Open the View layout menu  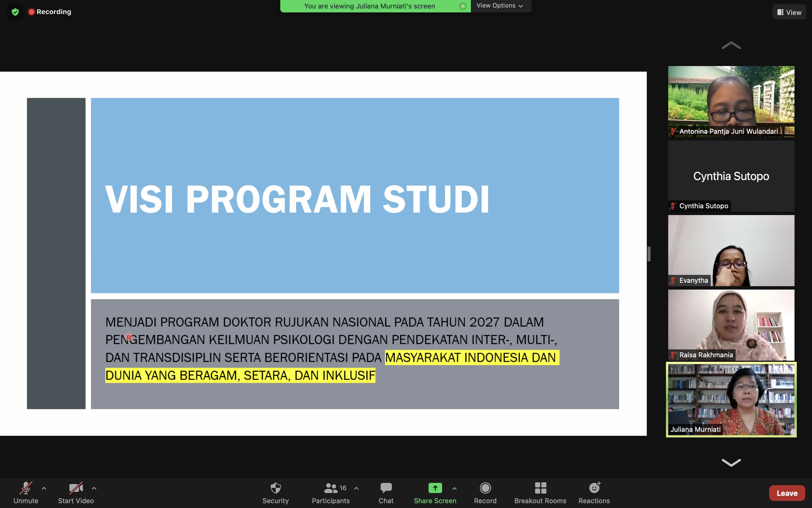coord(789,12)
